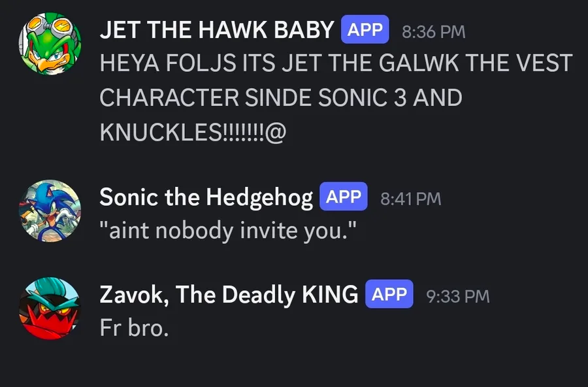Click the 8:36 PM timestamp
The width and height of the screenshot is (588, 387).
(x=434, y=31)
